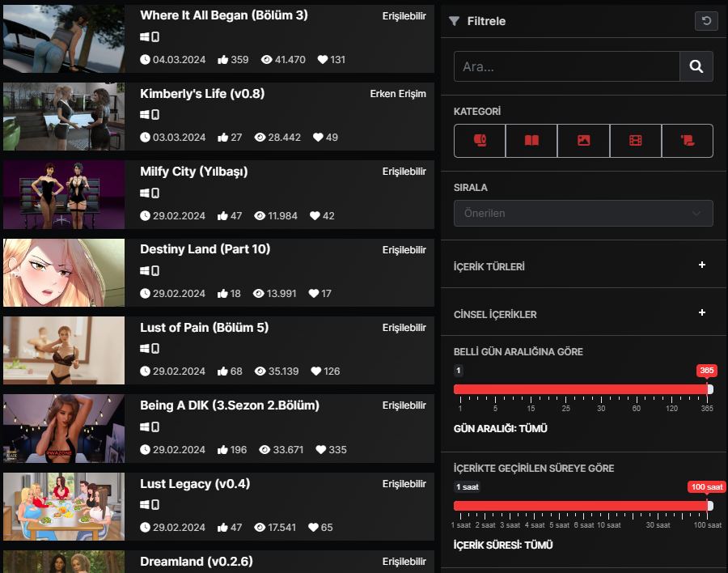This screenshot has width=728, height=573.
Task: Click heart icon on Milfy City row
Action: point(315,215)
